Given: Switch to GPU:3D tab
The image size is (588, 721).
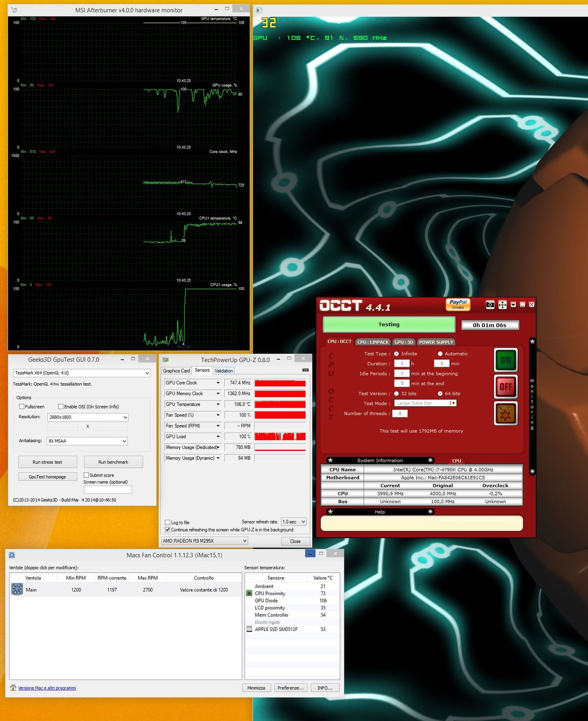Looking at the screenshot, I should click(x=404, y=342).
